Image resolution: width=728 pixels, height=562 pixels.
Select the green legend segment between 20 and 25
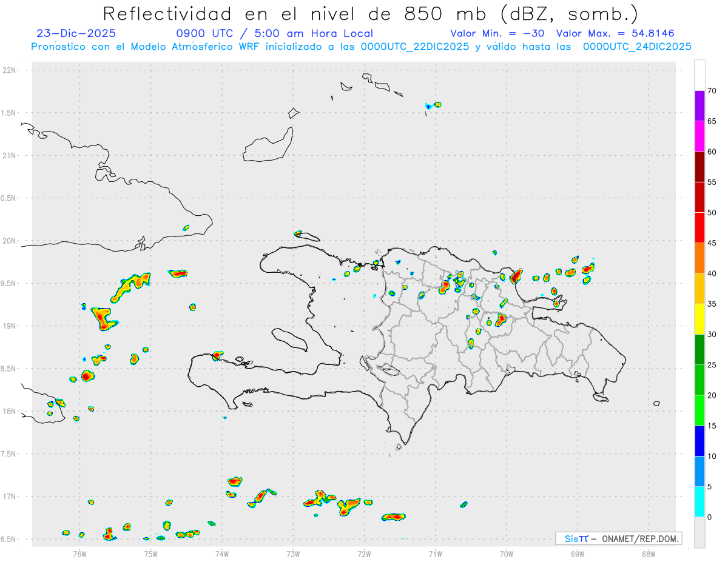click(x=699, y=380)
